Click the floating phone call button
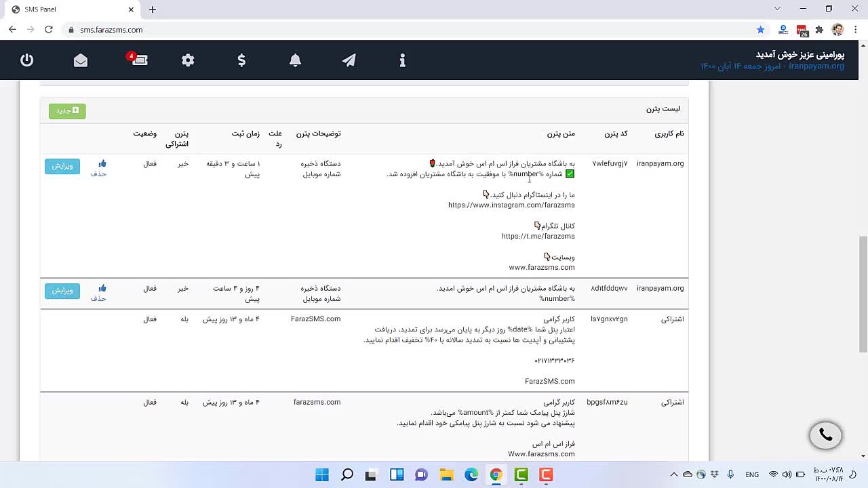Viewport: 868px width, 488px height. (x=825, y=435)
